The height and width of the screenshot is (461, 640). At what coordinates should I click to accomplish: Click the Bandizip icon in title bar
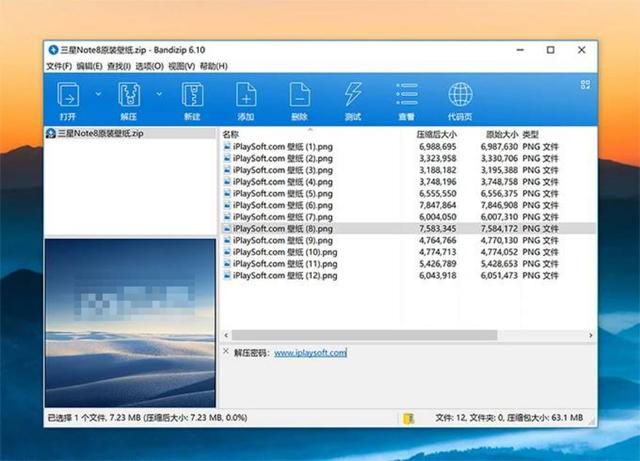[53, 50]
